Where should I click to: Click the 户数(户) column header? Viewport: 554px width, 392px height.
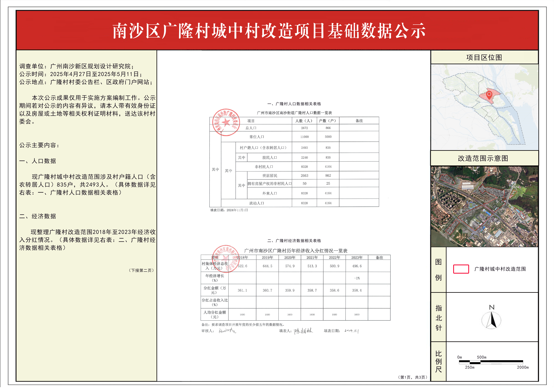pyautogui.click(x=327, y=121)
